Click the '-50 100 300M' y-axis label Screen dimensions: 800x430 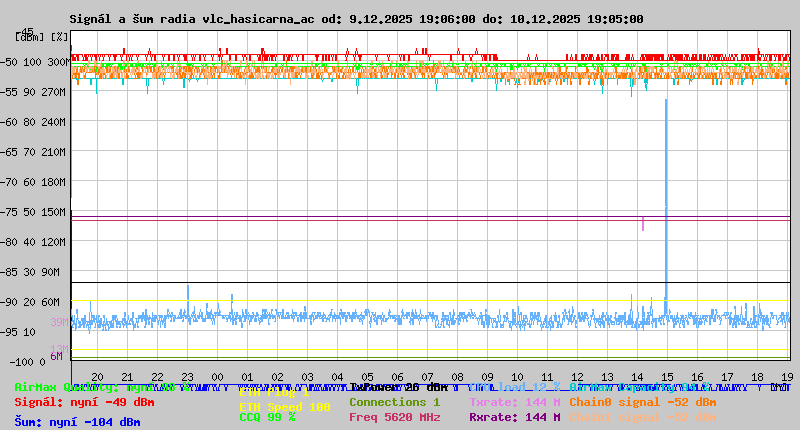click(35, 62)
